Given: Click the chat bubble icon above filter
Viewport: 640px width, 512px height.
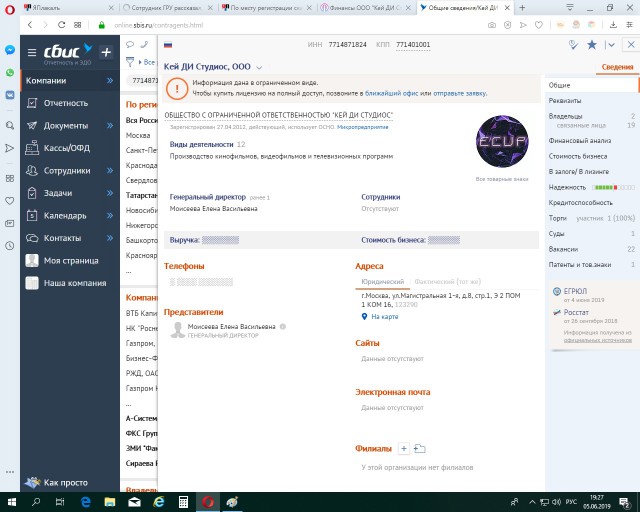Looking at the screenshot, I should pyautogui.click(x=130, y=45).
